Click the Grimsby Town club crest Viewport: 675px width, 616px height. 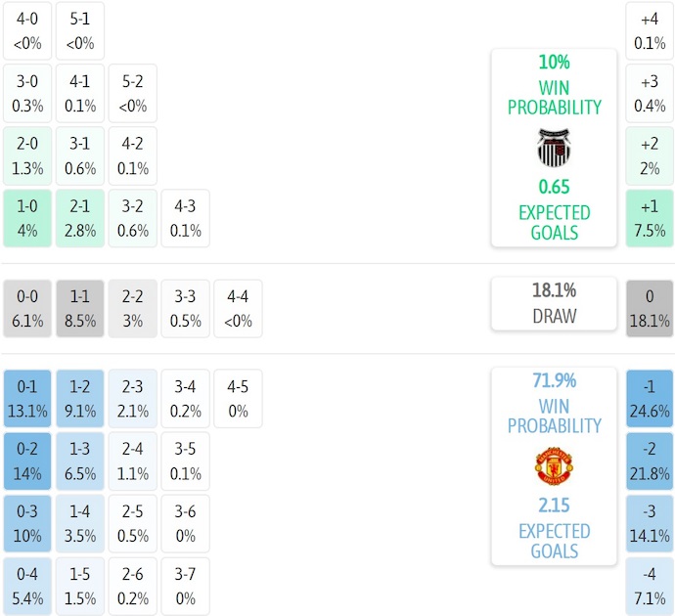point(554,148)
